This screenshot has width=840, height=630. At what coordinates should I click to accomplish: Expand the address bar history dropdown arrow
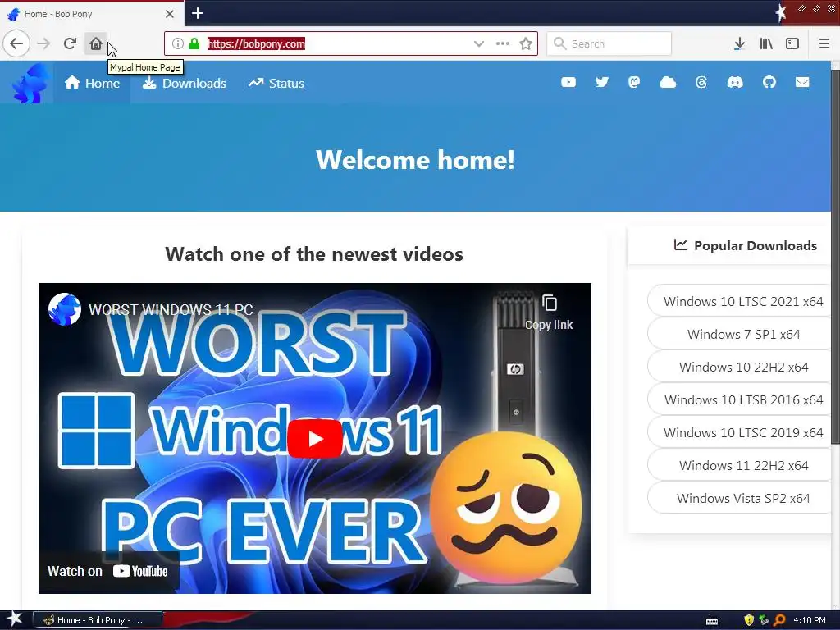click(x=479, y=43)
